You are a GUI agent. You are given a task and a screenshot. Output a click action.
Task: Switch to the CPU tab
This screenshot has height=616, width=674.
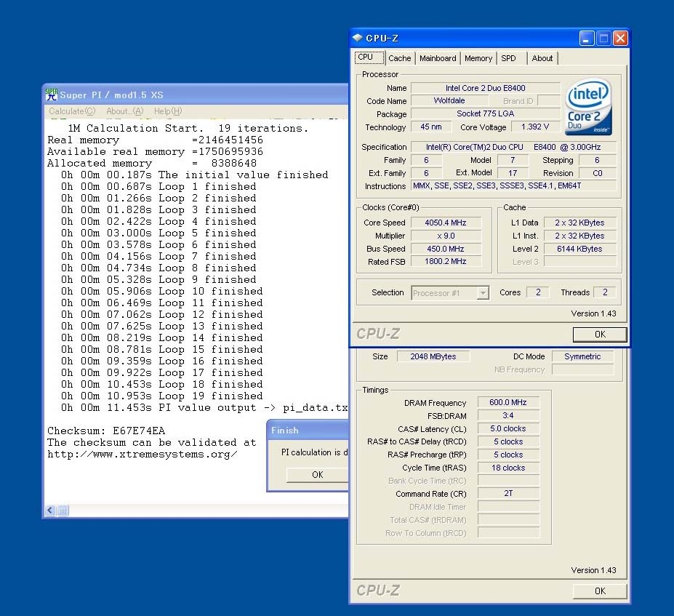(369, 57)
